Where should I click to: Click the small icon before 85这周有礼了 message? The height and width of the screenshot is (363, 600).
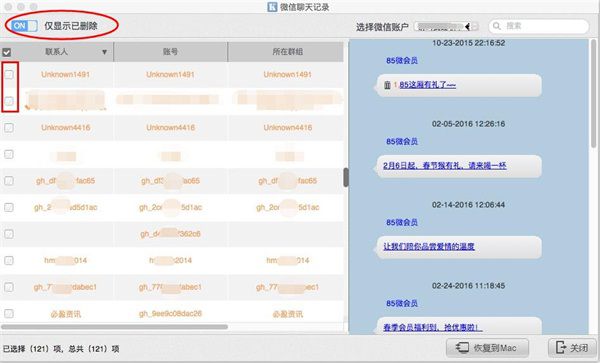click(387, 85)
